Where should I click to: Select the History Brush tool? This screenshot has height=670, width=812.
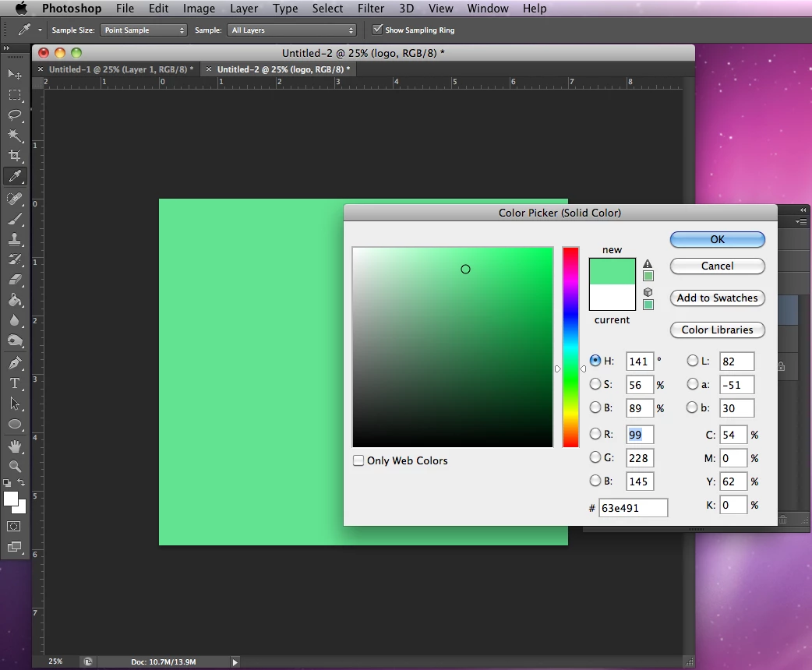click(x=15, y=259)
